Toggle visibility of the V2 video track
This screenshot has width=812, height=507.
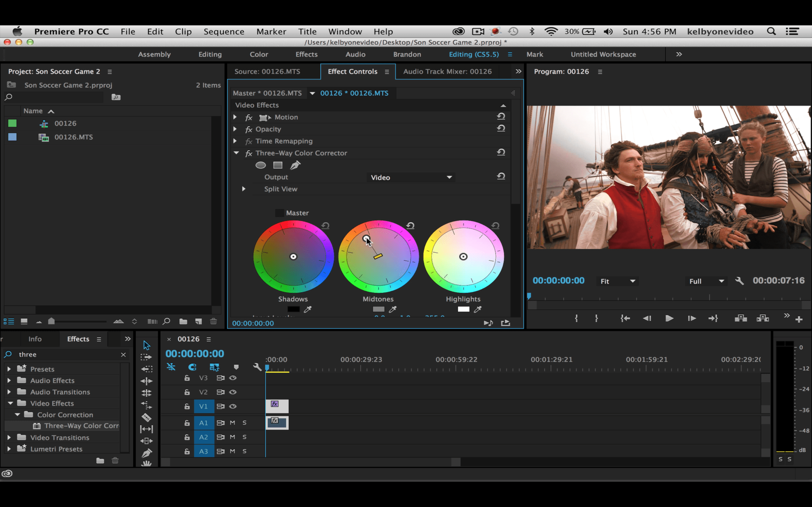[233, 392]
